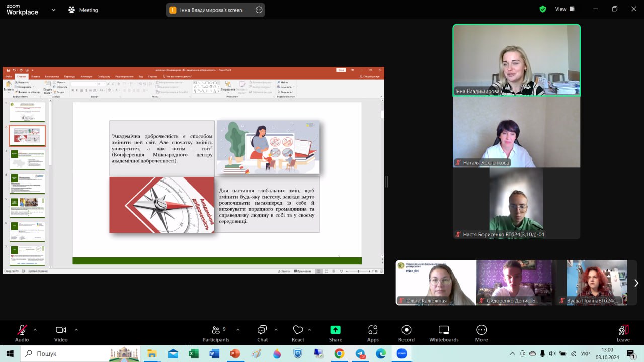Open the notification center icon
Viewport: 644px width, 362px height.
click(x=631, y=353)
